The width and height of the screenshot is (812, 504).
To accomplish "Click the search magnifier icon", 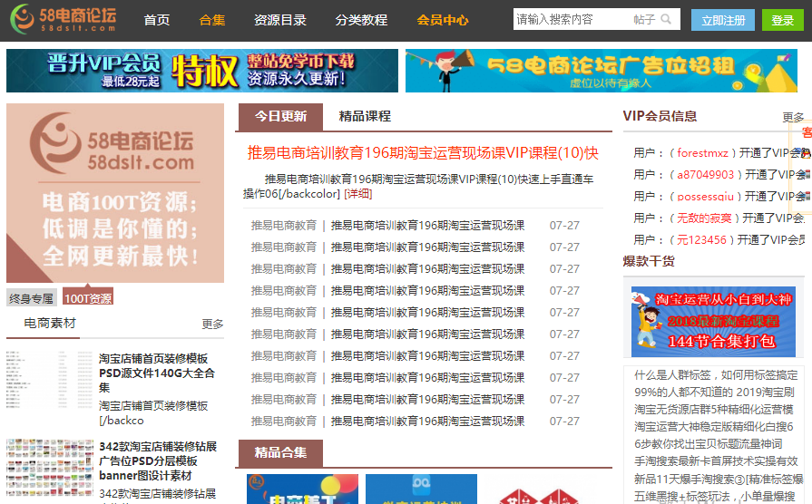I will click(666, 19).
